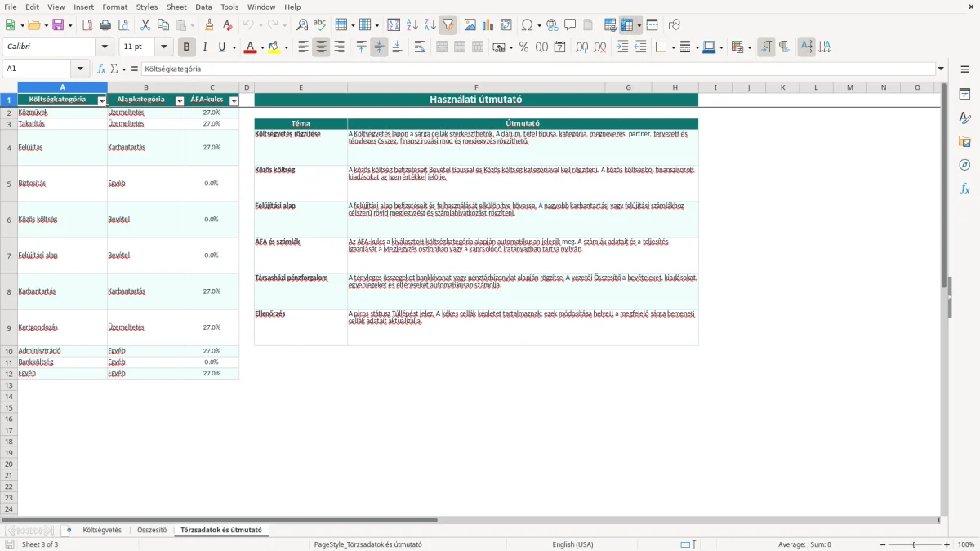Toggle Wrap Text

420,47
